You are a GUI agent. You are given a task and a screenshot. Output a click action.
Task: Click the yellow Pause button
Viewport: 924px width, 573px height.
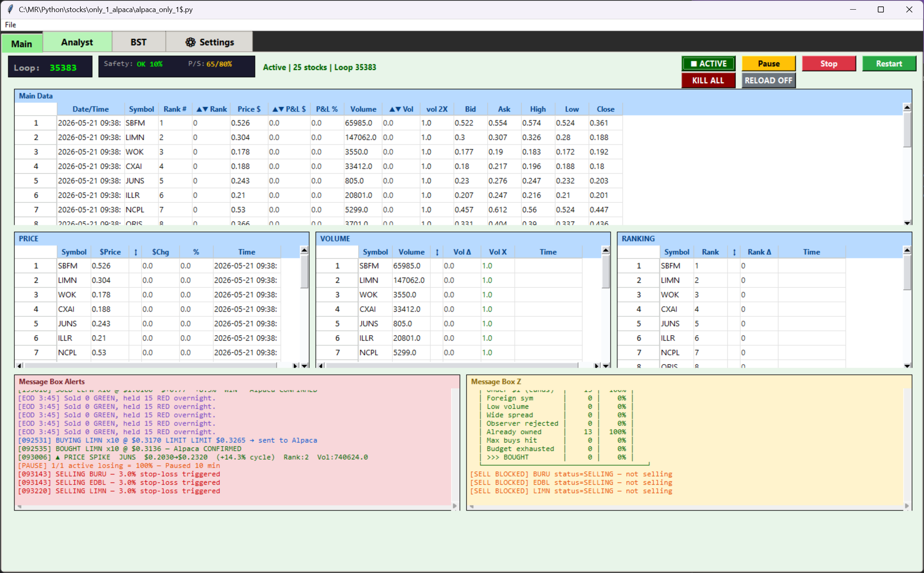[x=768, y=63]
